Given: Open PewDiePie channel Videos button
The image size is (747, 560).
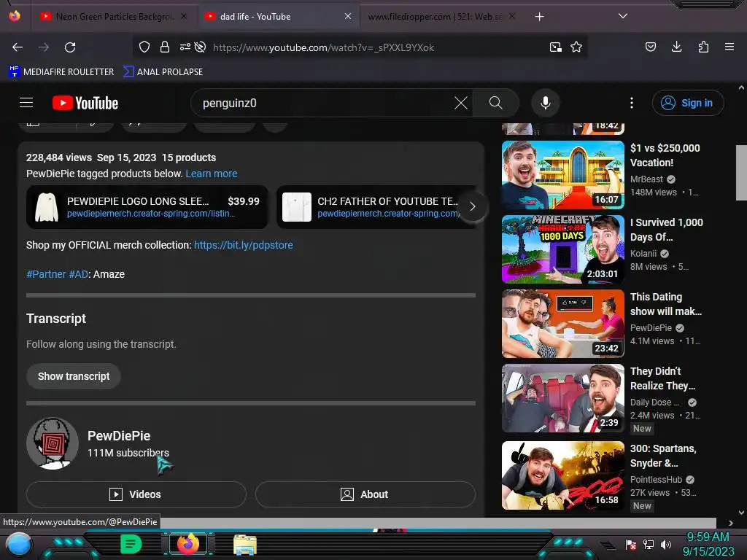Looking at the screenshot, I should [x=136, y=494].
